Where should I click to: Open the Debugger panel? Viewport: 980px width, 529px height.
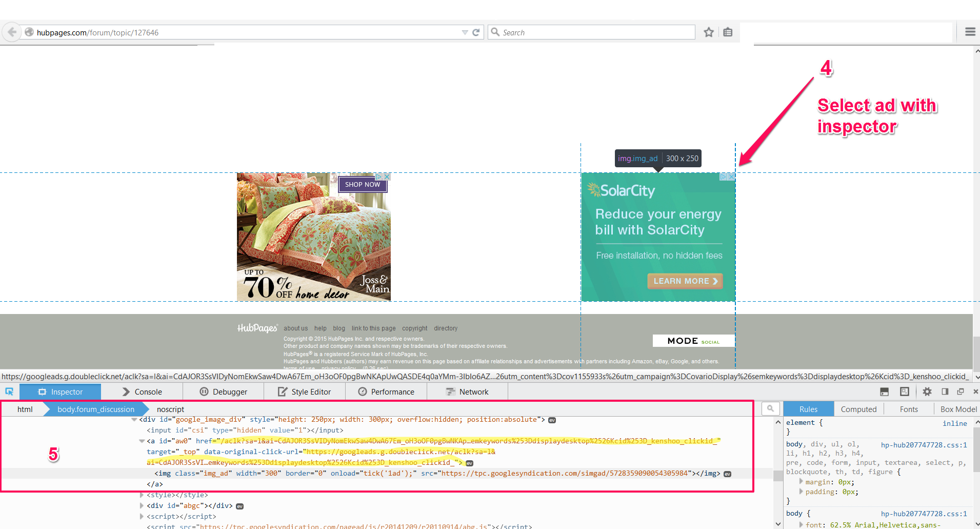click(x=224, y=391)
